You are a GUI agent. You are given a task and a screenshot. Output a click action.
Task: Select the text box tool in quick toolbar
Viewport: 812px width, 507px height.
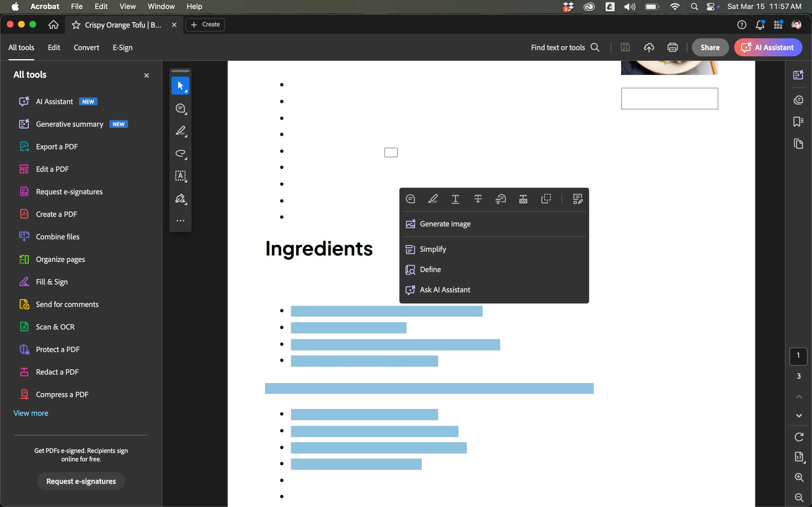click(180, 176)
